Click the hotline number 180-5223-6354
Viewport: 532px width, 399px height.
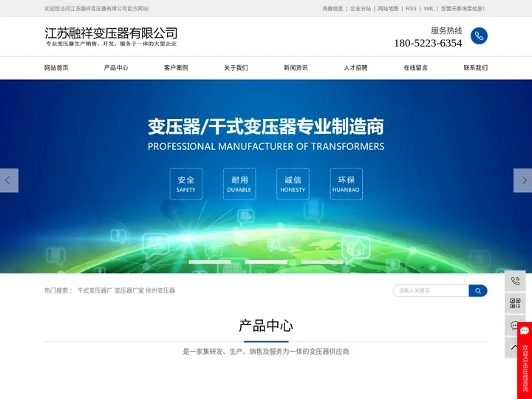428,43
